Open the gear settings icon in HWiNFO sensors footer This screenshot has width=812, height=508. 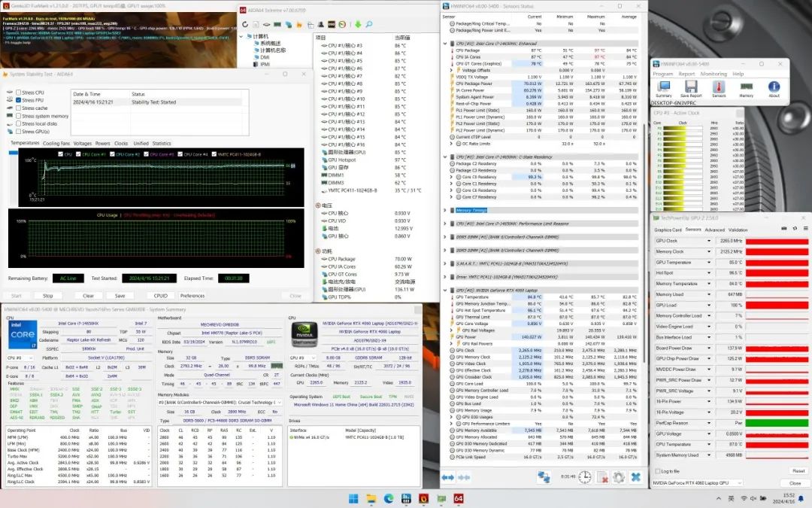click(619, 477)
